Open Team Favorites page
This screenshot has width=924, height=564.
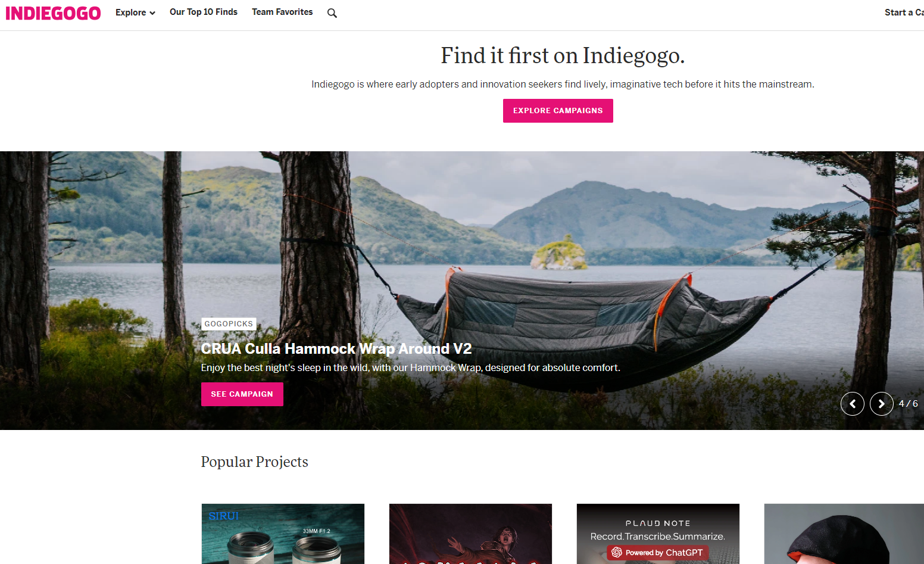(x=282, y=12)
